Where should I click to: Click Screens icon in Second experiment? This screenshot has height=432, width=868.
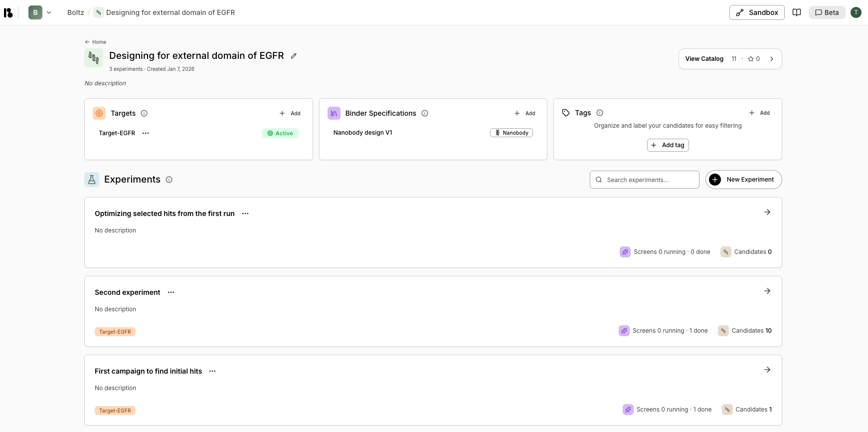click(x=624, y=331)
